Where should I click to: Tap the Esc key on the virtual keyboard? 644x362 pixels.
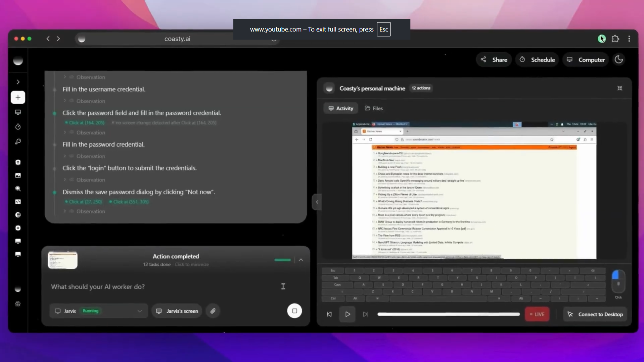pos(332,270)
